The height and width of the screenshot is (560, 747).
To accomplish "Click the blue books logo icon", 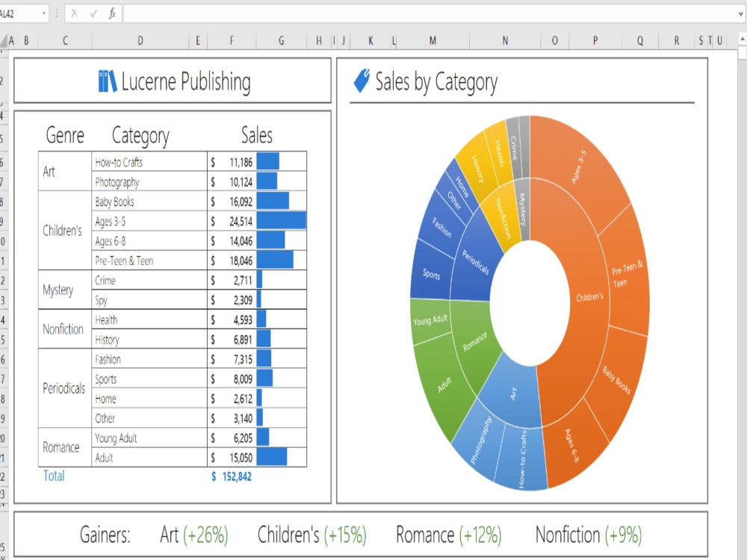I will 107,81.
